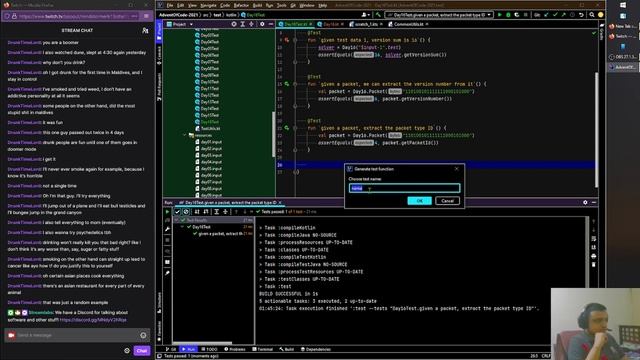Close the Generate test function dialog
This screenshot has width=640, height=360.
click(x=457, y=169)
